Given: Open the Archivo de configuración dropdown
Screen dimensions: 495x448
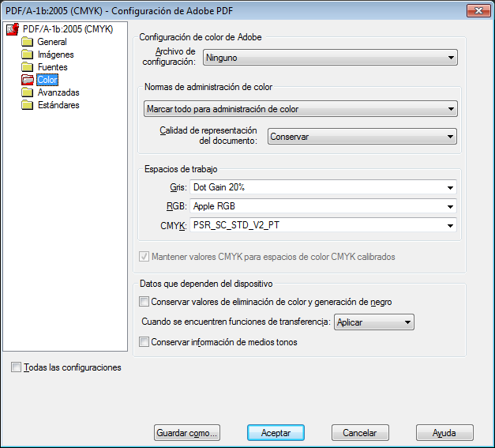Looking at the screenshot, I should (x=330, y=58).
